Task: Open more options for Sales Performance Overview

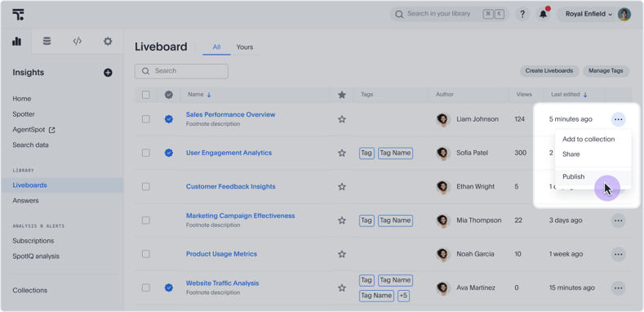Action: click(618, 119)
